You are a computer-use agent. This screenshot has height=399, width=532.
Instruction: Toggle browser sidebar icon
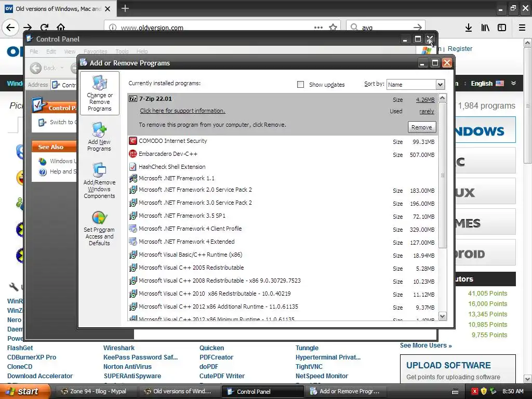tap(502, 28)
